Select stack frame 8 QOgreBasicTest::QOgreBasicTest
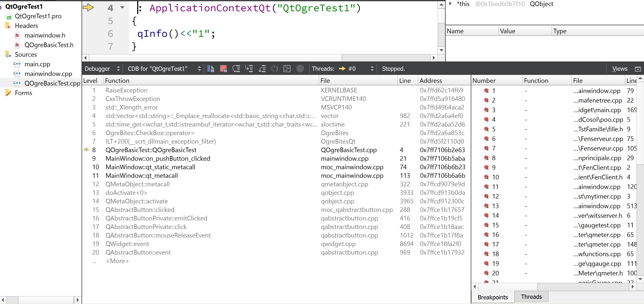The image size is (644, 304). click(276, 150)
